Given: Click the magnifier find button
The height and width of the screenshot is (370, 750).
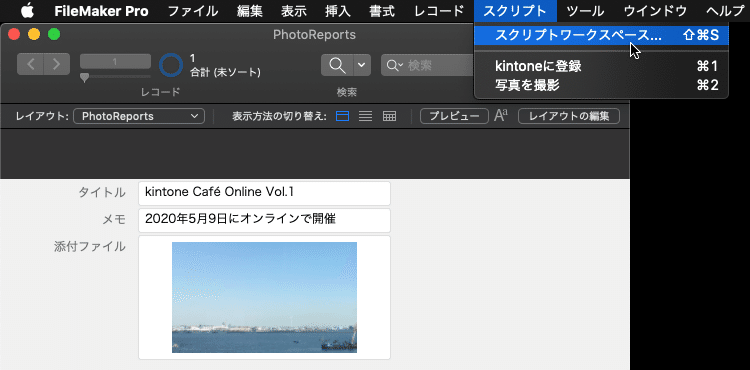Looking at the screenshot, I should click(x=337, y=65).
